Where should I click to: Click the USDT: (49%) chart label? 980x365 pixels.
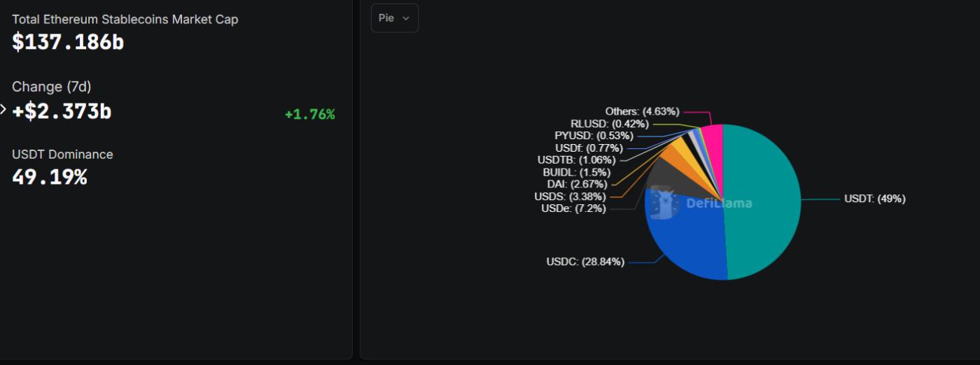[874, 199]
